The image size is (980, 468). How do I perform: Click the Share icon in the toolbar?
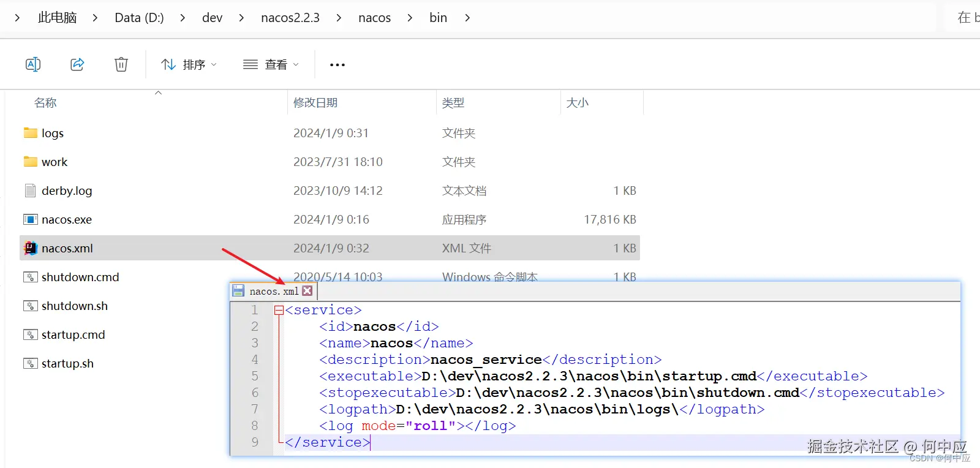pyautogui.click(x=77, y=64)
